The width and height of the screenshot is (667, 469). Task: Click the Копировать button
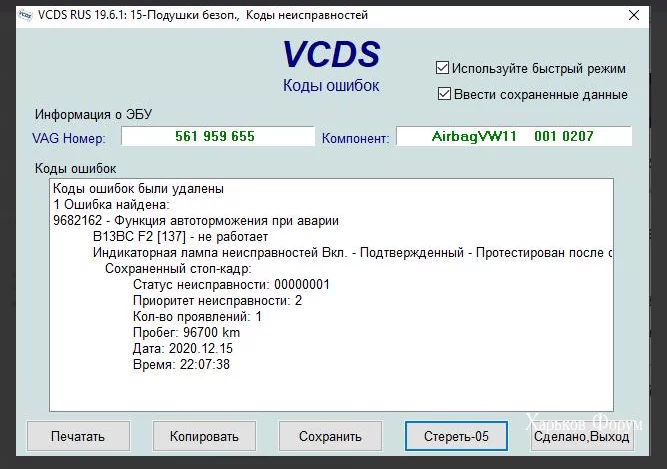pyautogui.click(x=204, y=436)
